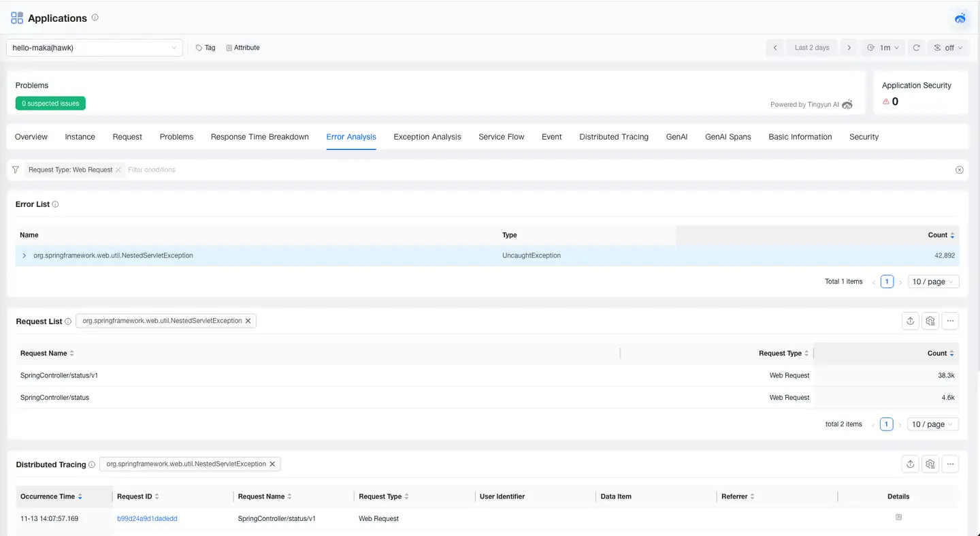Open export icon in Request List panel

click(x=910, y=321)
